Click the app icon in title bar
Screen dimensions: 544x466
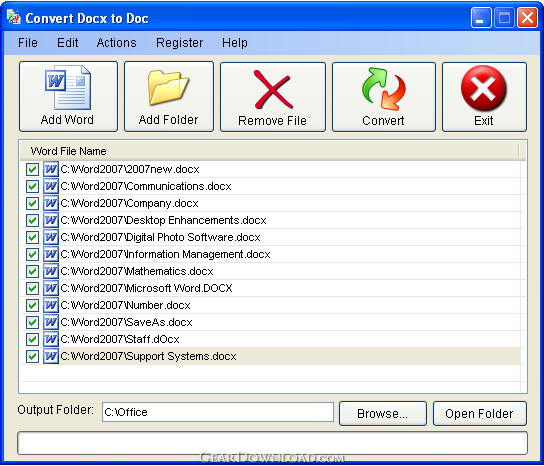point(14,17)
